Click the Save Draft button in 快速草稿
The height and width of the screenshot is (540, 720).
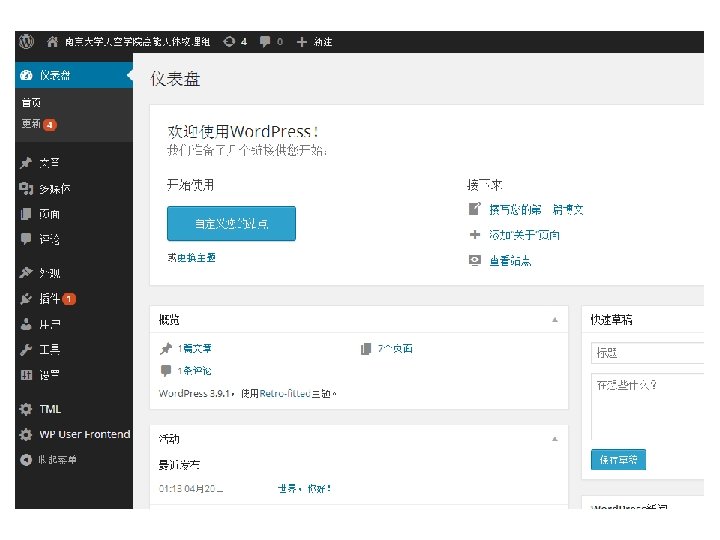618,459
